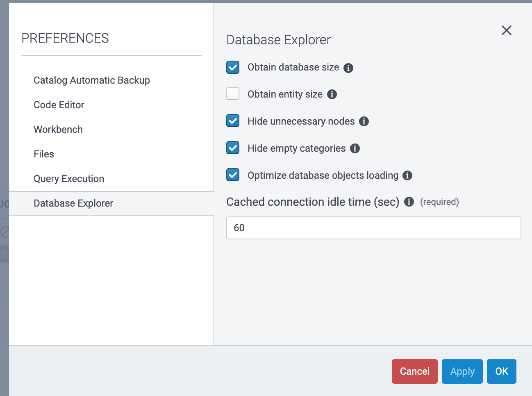Focus the Cached connection idle time field
This screenshot has width=532, height=396.
(374, 228)
